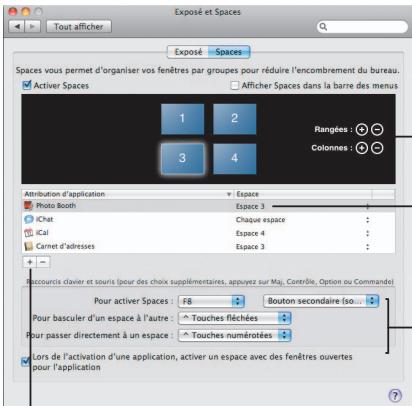Select space thumbnail 3
This screenshot has height=406, width=412.
pyautogui.click(x=182, y=159)
